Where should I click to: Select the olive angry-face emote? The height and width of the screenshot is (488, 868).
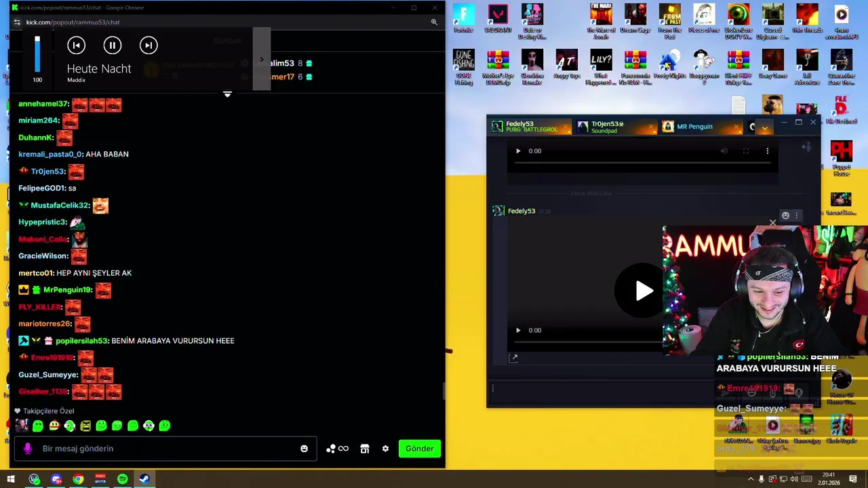85,426
